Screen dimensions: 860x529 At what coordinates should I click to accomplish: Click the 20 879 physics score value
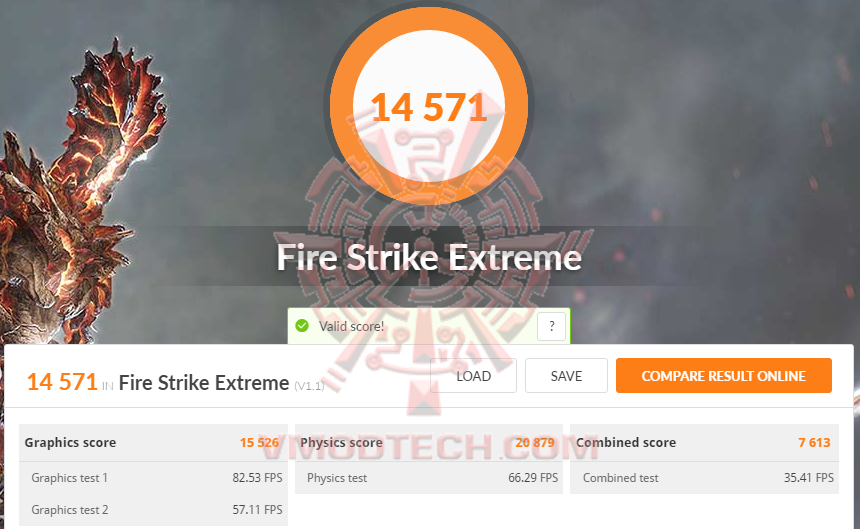(x=535, y=442)
